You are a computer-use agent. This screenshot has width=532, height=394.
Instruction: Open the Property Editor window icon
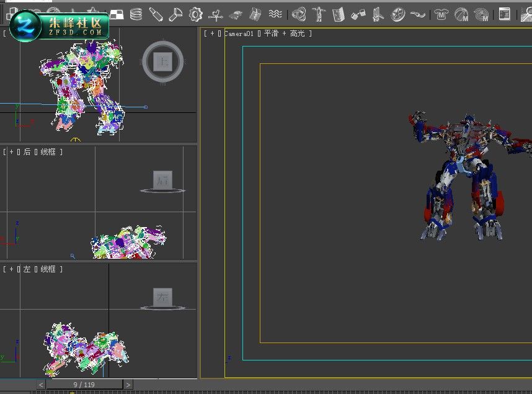tap(505, 14)
